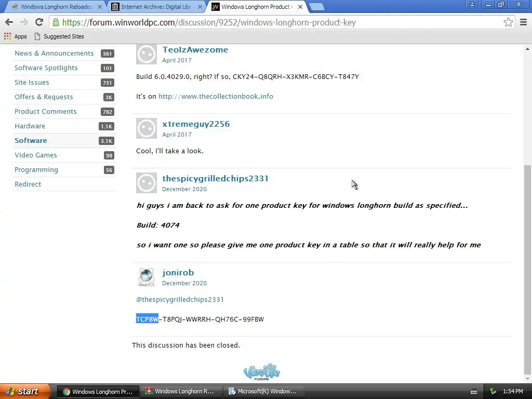
Task: Click the April 2017 date under TeolzAwezome
Action: (x=177, y=60)
